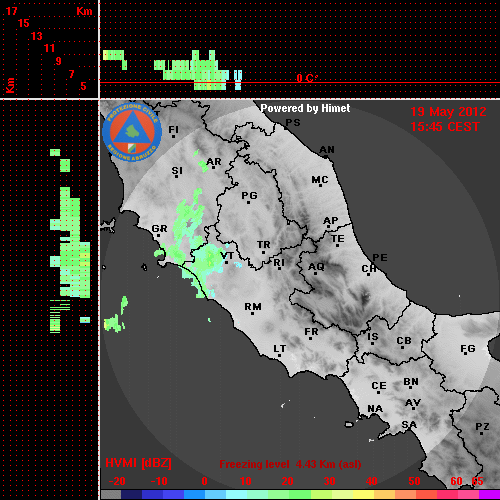Click the '30' dBZ scale value

tap(329, 481)
